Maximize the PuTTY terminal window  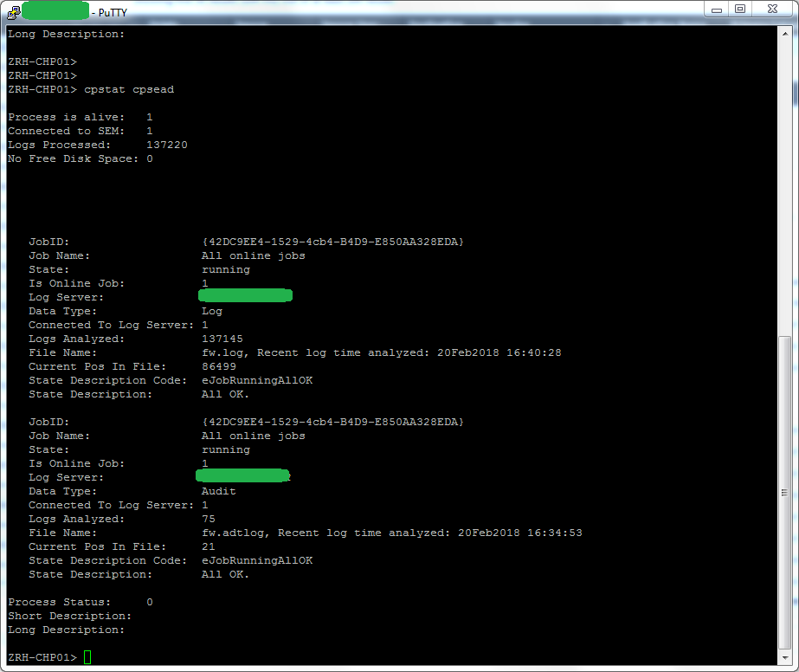[x=740, y=10]
